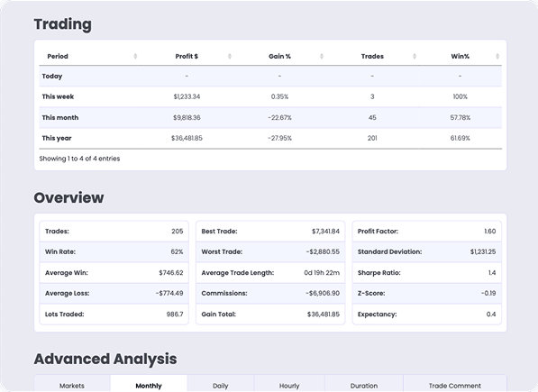Click the Best Trade stat cell
Viewport: 538px width, 392px height.
click(x=270, y=232)
